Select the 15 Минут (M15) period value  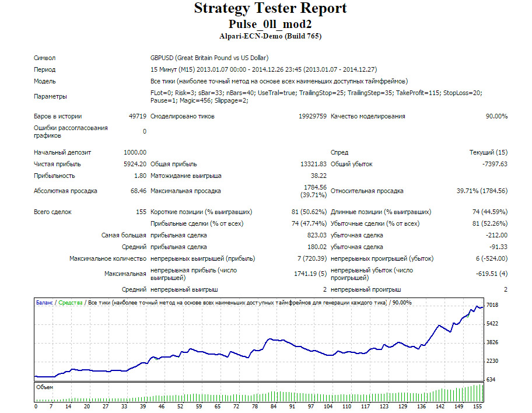pos(264,69)
